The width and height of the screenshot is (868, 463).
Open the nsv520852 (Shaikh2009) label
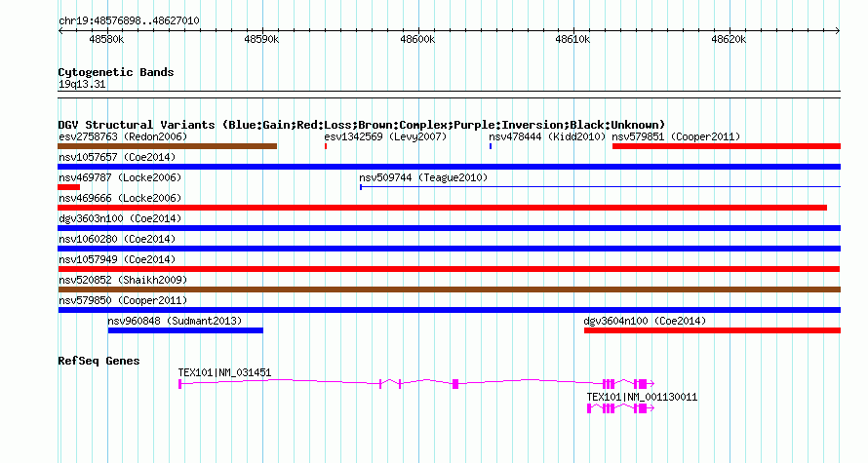point(123,280)
